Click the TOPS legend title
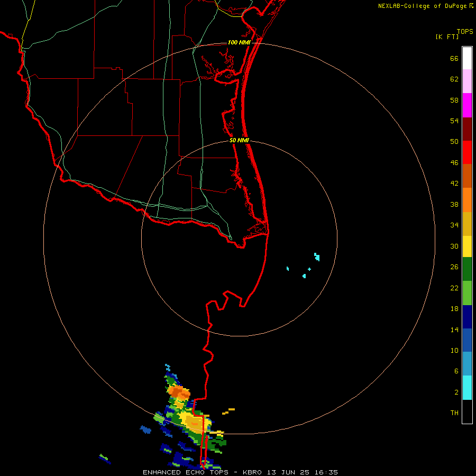The height and width of the screenshot is (476, 476). (x=465, y=32)
